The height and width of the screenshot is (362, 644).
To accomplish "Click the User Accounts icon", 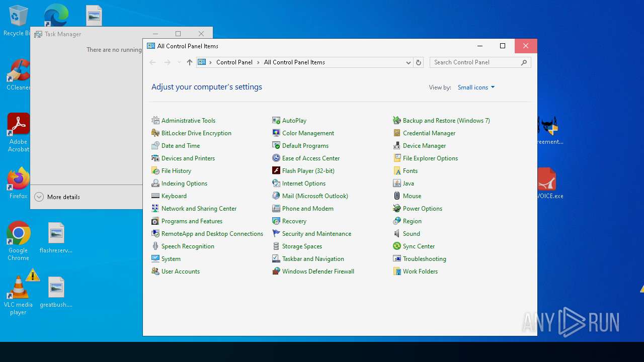I will (x=155, y=271).
